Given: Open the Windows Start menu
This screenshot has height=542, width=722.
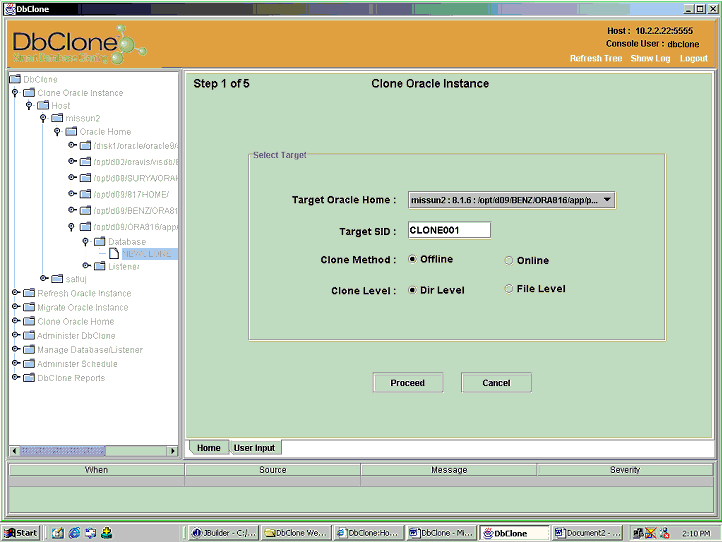Looking at the screenshot, I should [21, 533].
